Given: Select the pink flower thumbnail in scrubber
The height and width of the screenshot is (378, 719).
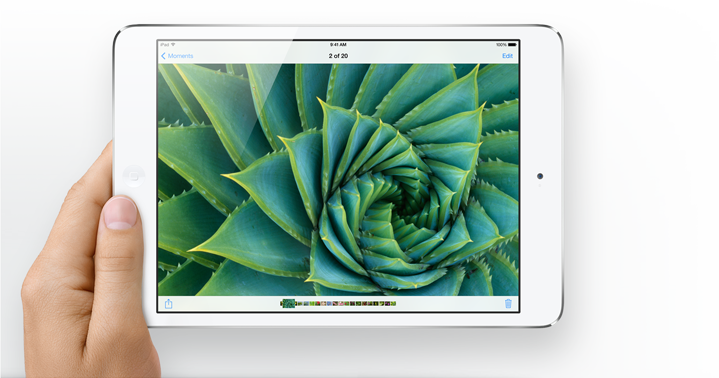Looking at the screenshot, I should point(341,303).
